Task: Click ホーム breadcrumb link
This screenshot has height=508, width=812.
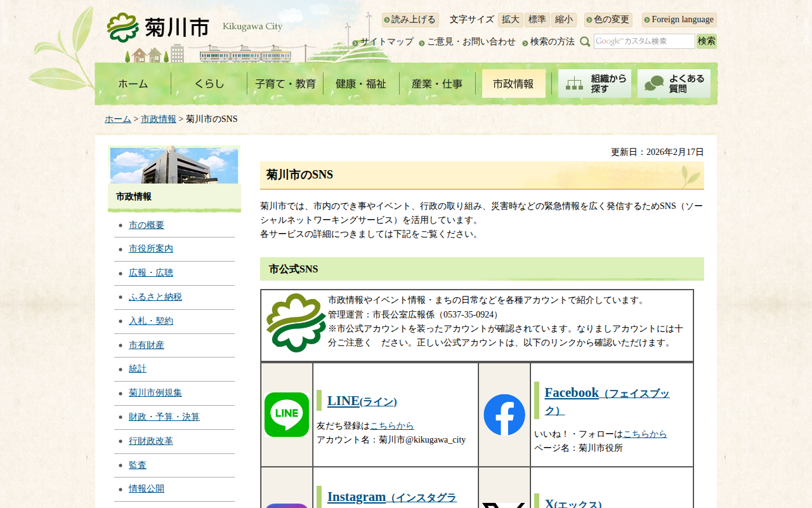Action: pyautogui.click(x=118, y=119)
